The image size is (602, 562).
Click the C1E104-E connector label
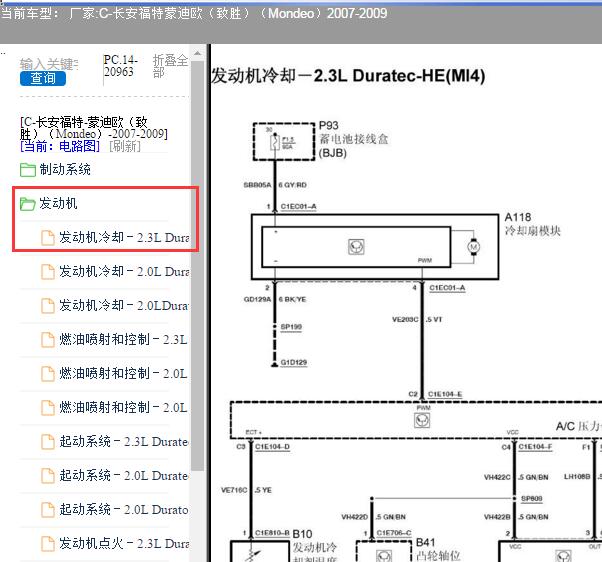click(x=445, y=394)
